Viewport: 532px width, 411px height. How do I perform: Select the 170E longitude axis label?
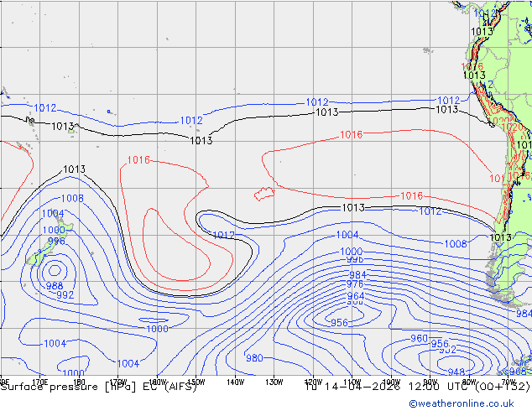click(39, 382)
